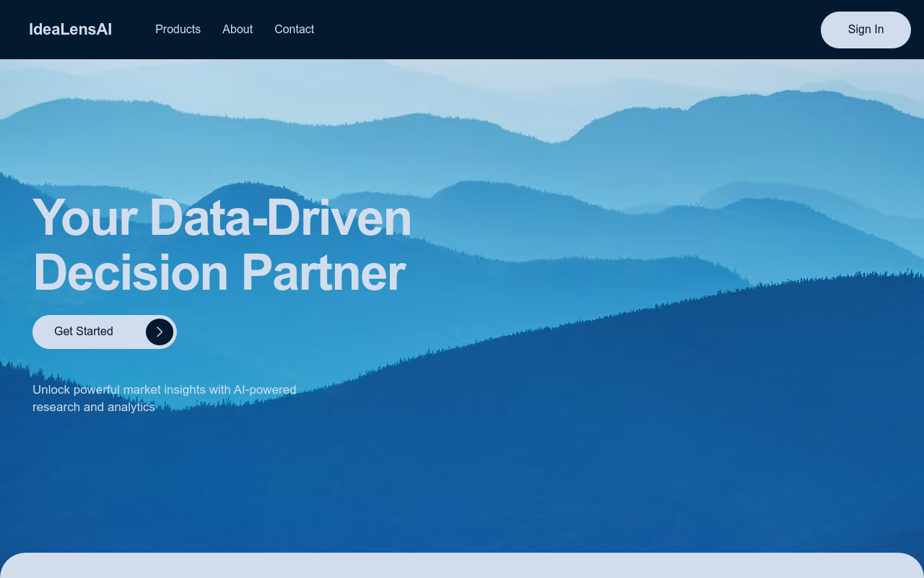The image size is (924, 578).
Task: Open the Products menu item
Action: coord(178,30)
